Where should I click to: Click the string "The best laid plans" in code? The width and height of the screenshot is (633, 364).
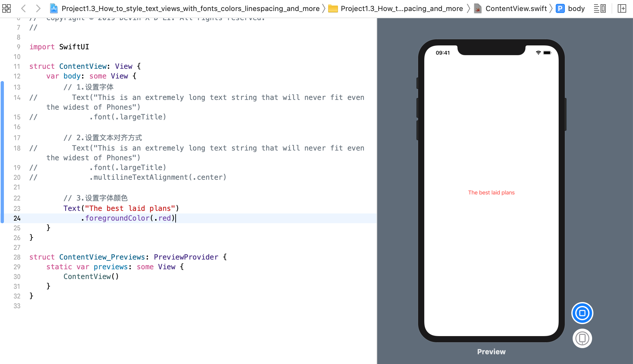coord(130,208)
